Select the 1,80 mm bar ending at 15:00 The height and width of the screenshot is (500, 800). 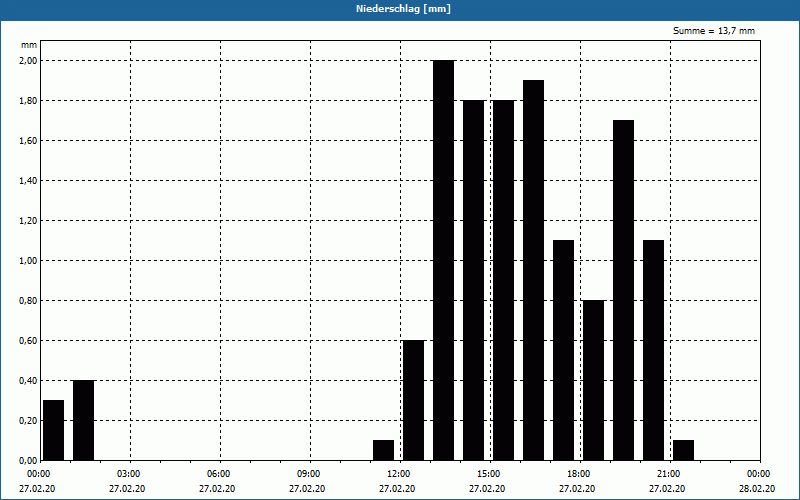pyautogui.click(x=473, y=280)
